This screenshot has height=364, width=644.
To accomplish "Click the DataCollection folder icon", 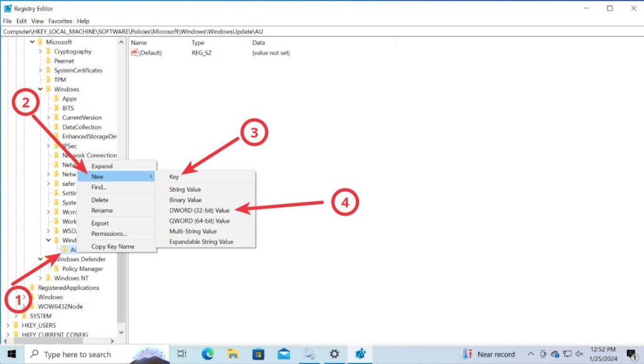I will pyautogui.click(x=57, y=127).
